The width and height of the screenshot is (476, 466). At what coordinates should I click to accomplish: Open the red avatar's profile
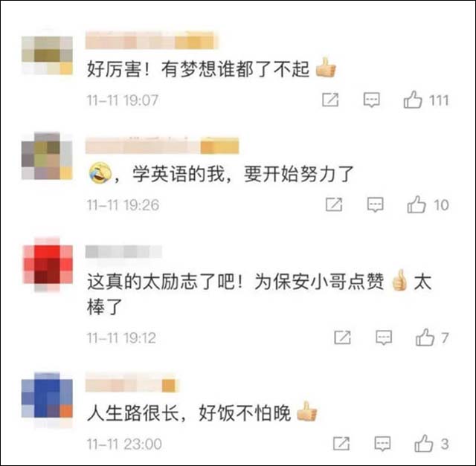pos(48,264)
